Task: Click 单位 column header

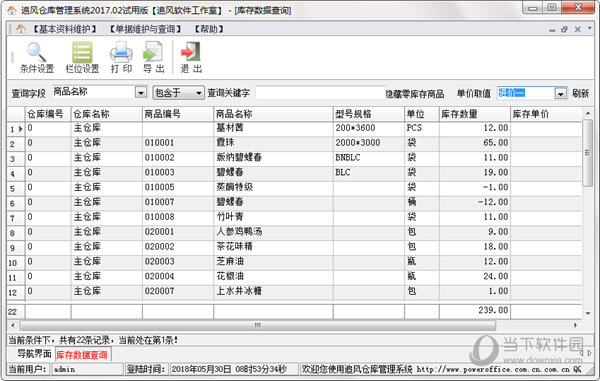Action: click(422, 114)
